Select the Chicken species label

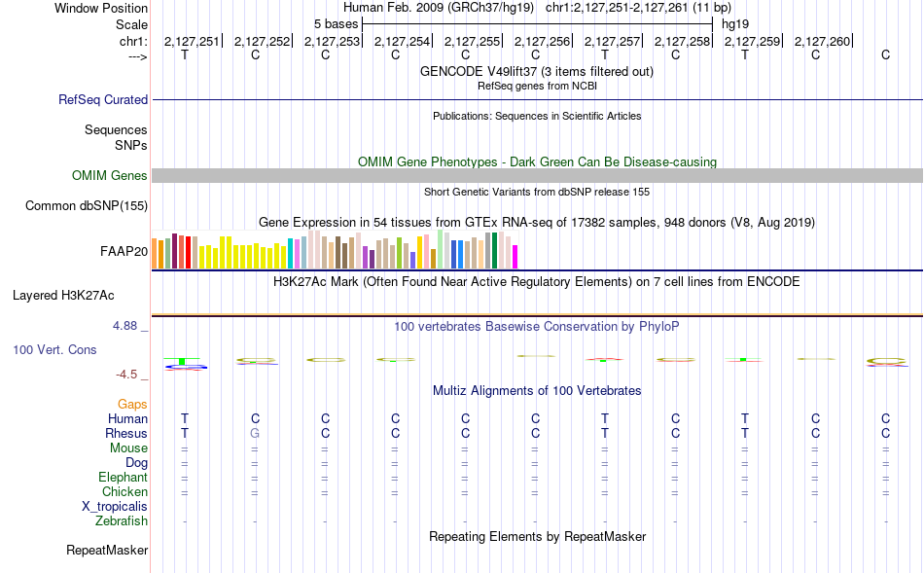[x=124, y=491]
